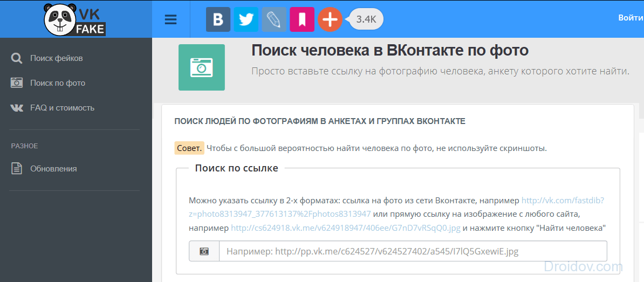This screenshot has width=644, height=282.
Task: Share page on Twitter
Action: pos(246,19)
